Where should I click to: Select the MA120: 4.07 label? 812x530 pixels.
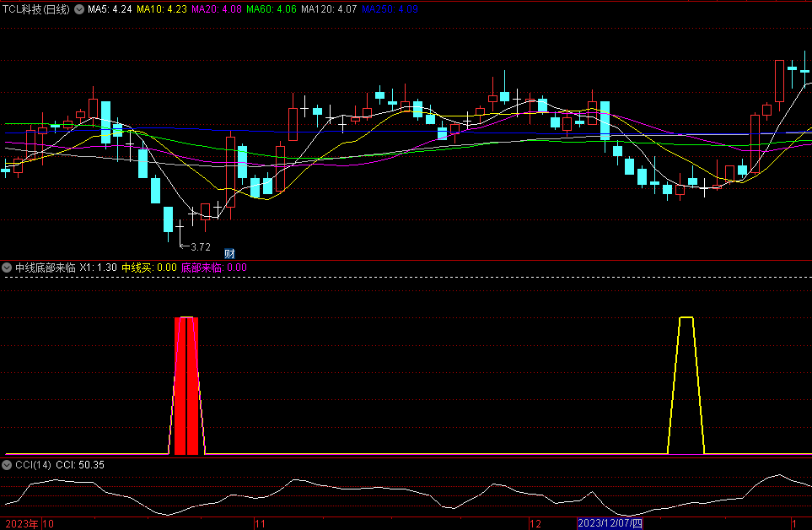329,9
